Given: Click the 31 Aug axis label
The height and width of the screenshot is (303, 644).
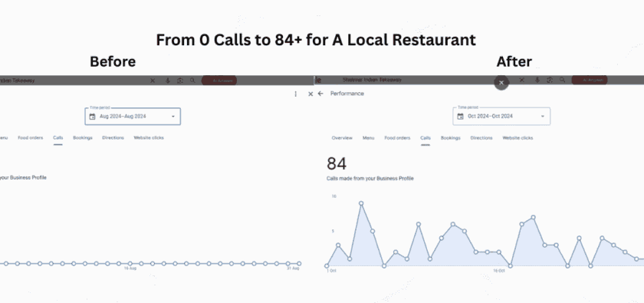Looking at the screenshot, I should 293,268.
